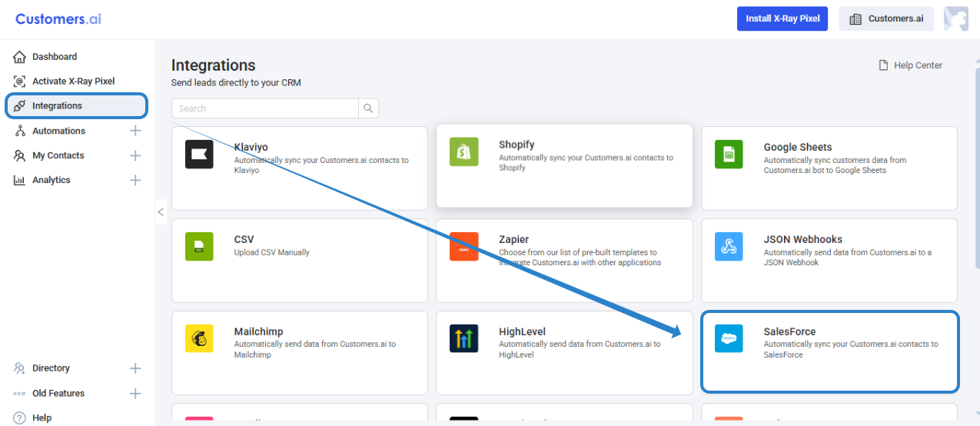Viewport: 980px width, 426px height.
Task: Focus the integrations Search field
Action: coord(265,108)
